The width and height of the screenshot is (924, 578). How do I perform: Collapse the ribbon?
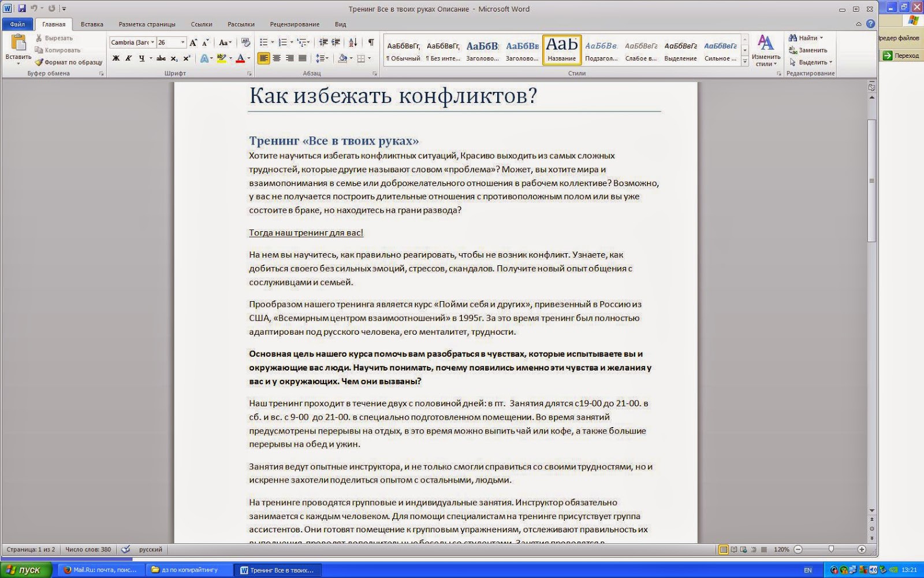(x=859, y=24)
